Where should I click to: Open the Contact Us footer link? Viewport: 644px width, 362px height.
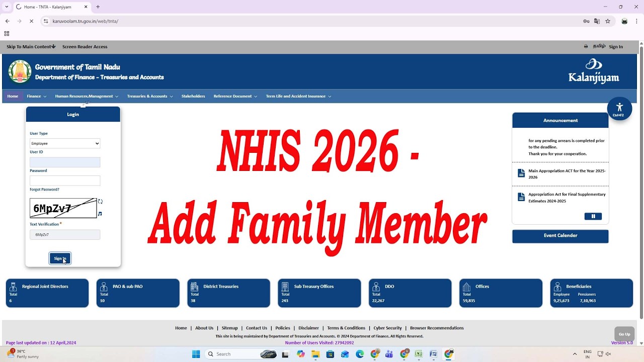[x=257, y=328]
